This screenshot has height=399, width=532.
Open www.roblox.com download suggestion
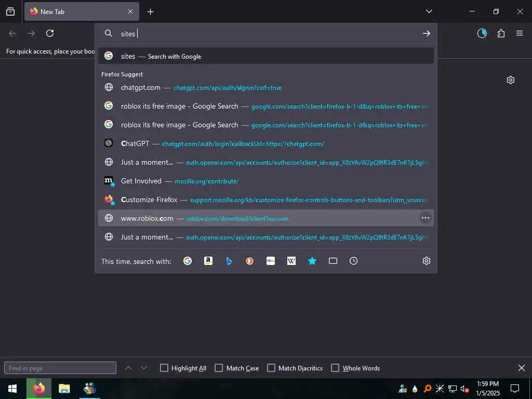click(265, 218)
